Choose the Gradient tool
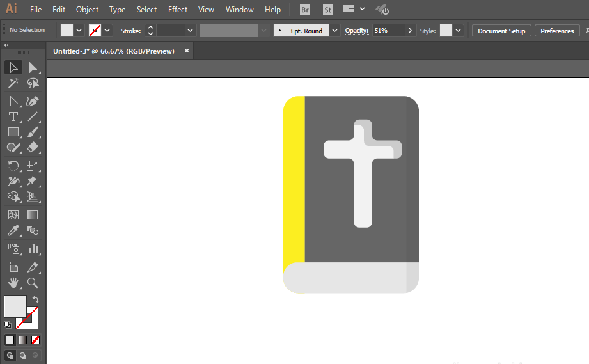589x364 pixels. pos(33,215)
